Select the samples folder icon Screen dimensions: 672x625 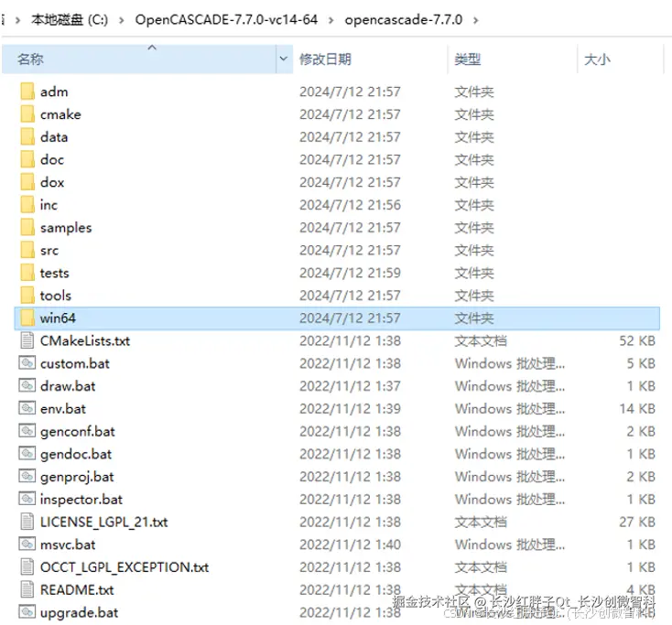point(27,228)
